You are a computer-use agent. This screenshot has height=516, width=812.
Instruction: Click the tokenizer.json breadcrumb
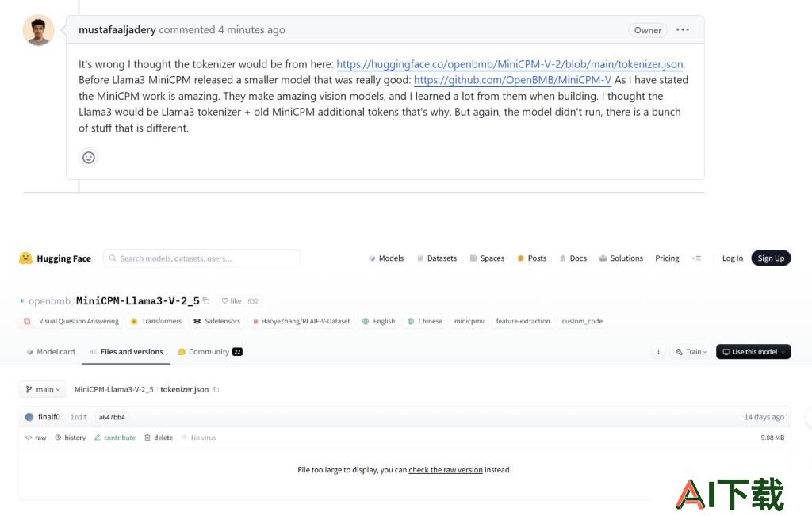point(184,389)
